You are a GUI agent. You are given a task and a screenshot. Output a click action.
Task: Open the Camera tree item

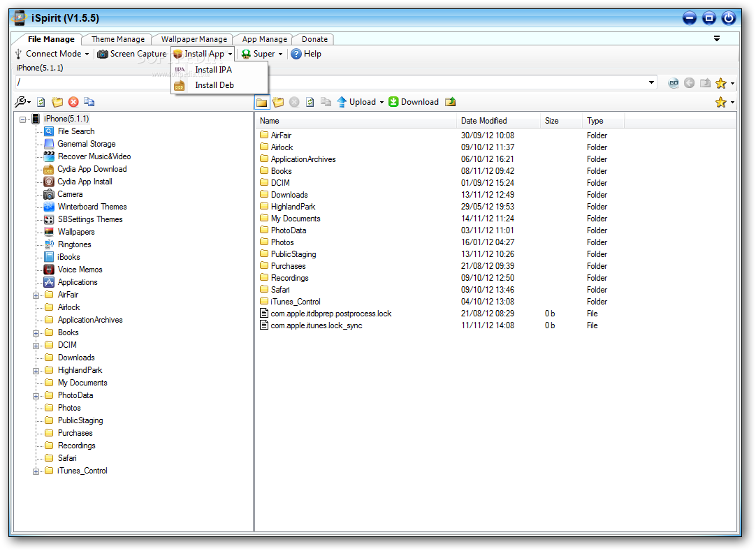pos(70,193)
